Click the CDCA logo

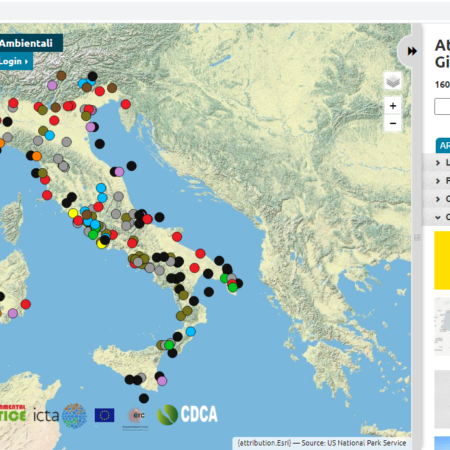pos(187,414)
